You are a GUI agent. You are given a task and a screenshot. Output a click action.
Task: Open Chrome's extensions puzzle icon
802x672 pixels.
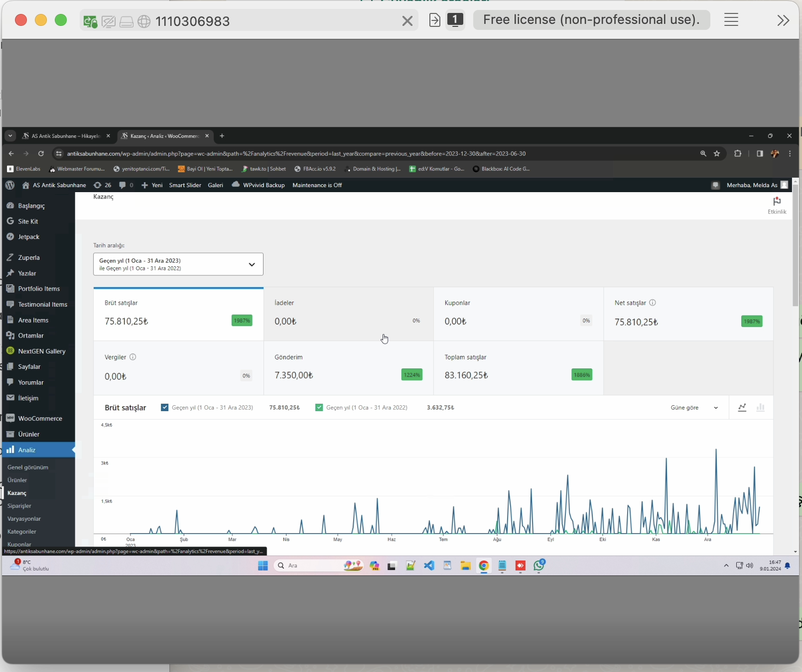738,154
